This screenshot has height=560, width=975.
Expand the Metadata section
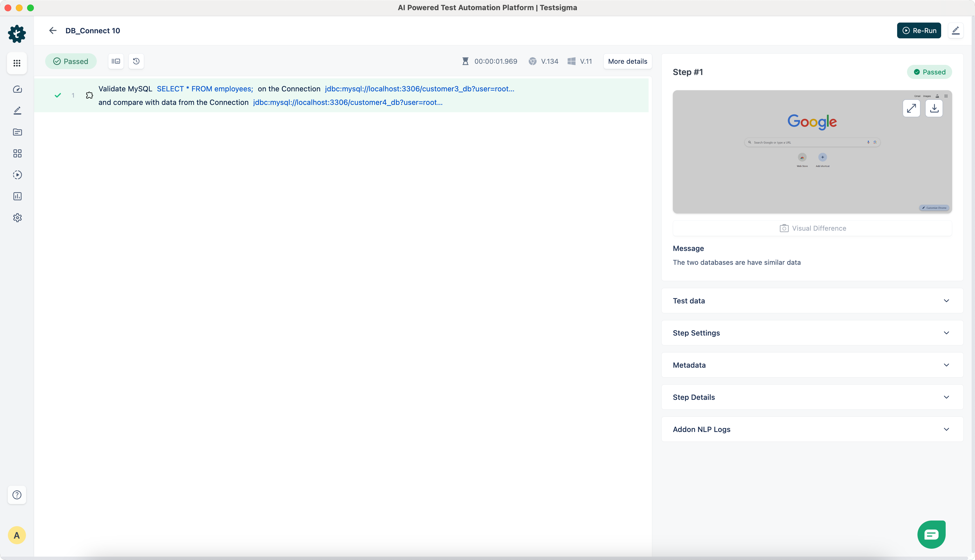(x=812, y=365)
